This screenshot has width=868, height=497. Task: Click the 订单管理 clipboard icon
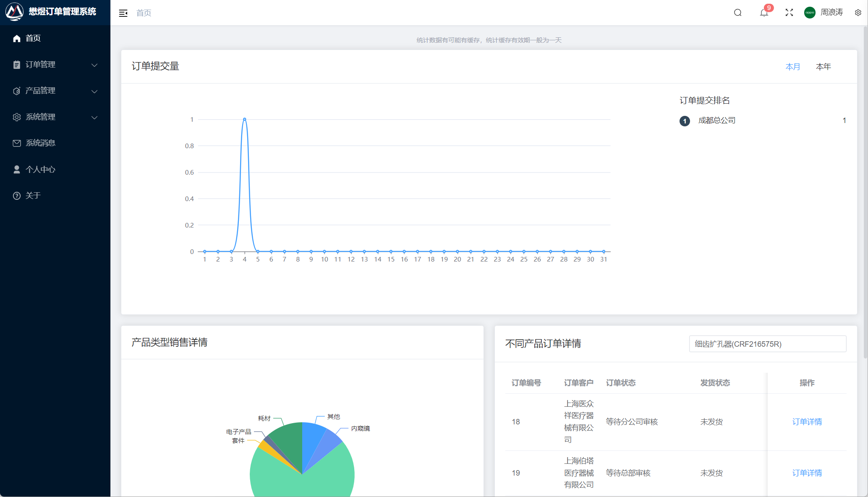point(17,65)
